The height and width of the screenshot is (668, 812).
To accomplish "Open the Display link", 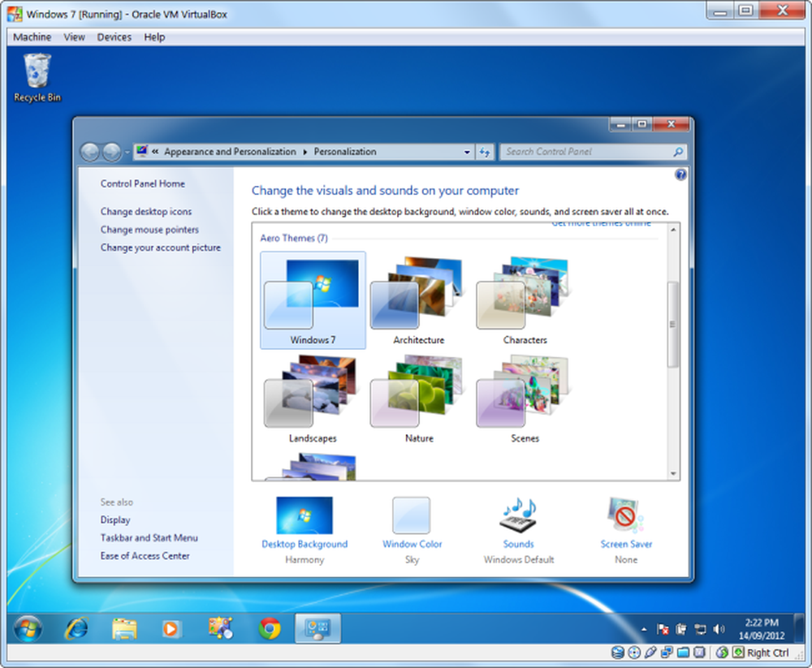I will coord(115,520).
